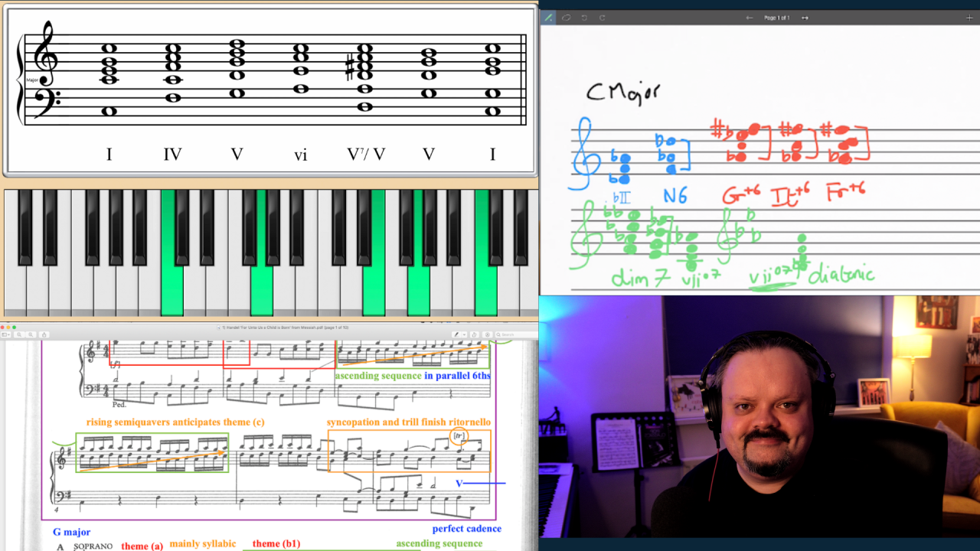Click 'syncopation and trill finish ritornello' annotation
The width and height of the screenshot is (980, 551).
click(x=409, y=422)
